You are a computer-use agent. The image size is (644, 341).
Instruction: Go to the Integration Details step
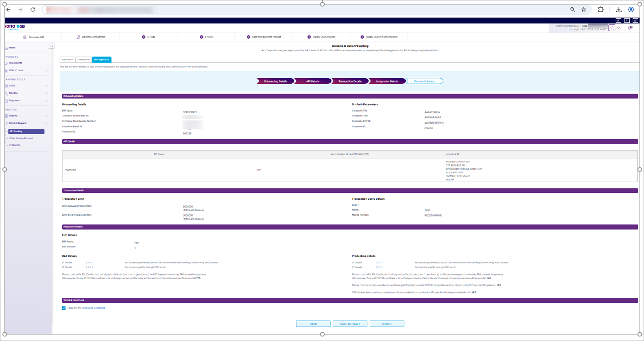387,81
